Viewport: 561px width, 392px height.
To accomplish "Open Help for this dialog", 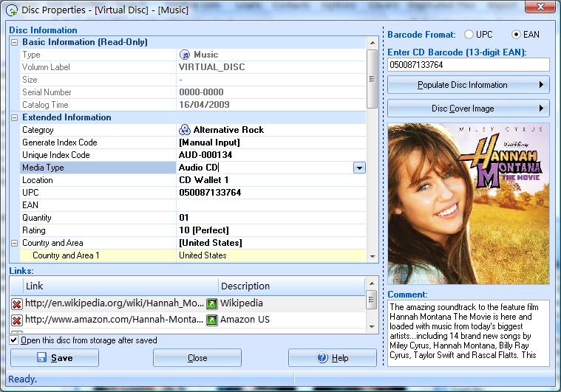I will (333, 358).
